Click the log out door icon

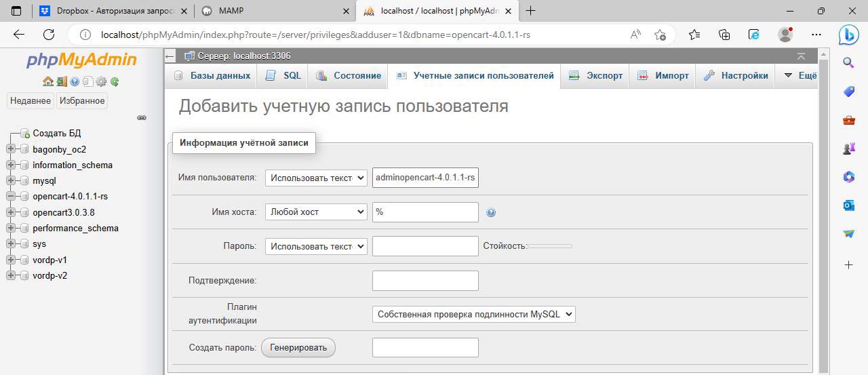click(x=61, y=81)
